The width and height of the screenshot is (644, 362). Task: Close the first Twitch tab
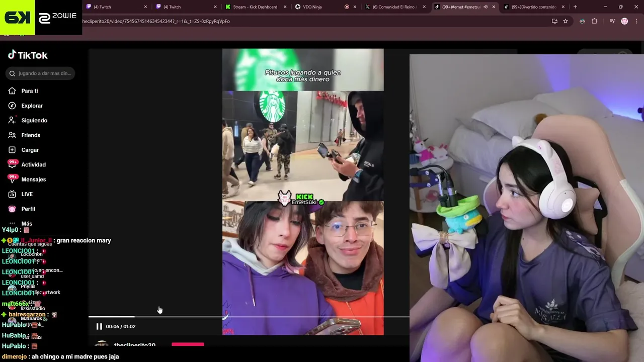tap(146, 7)
